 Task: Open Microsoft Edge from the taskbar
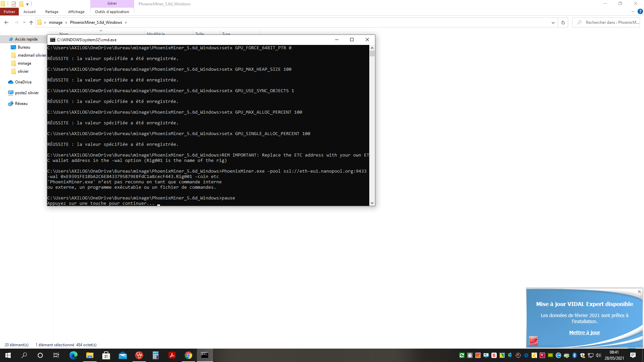point(73,355)
